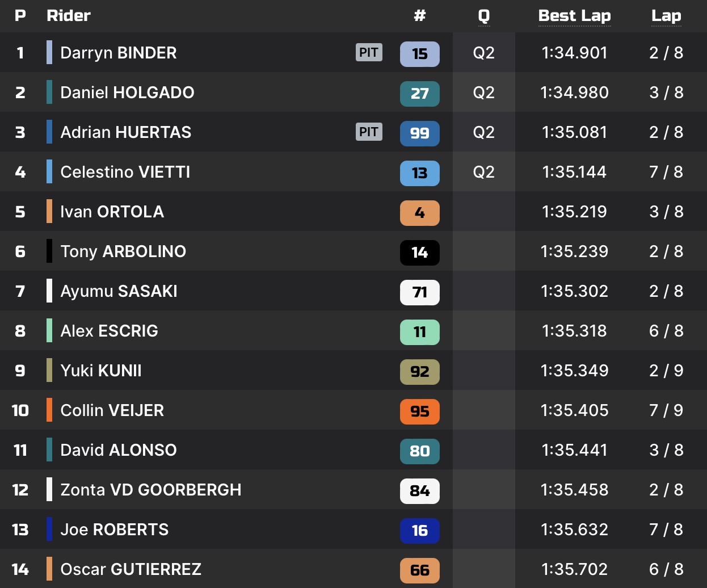
Task: Click the number 13 badge for Vietti
Action: [x=419, y=173]
